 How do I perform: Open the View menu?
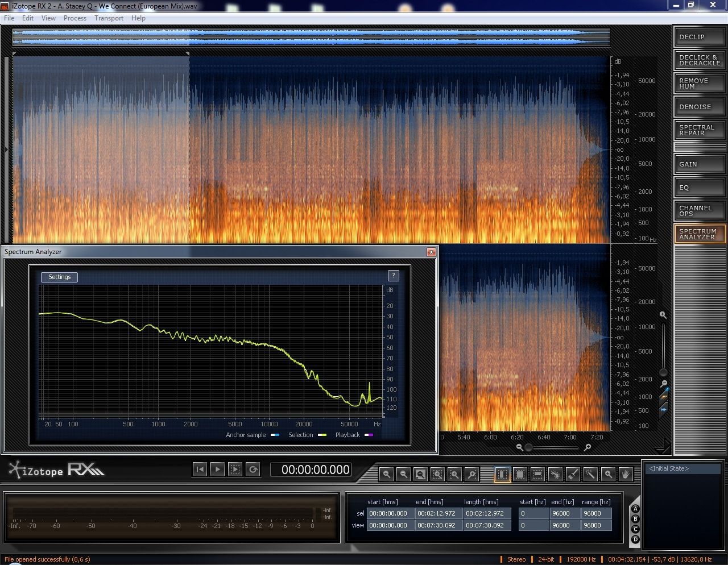click(48, 18)
